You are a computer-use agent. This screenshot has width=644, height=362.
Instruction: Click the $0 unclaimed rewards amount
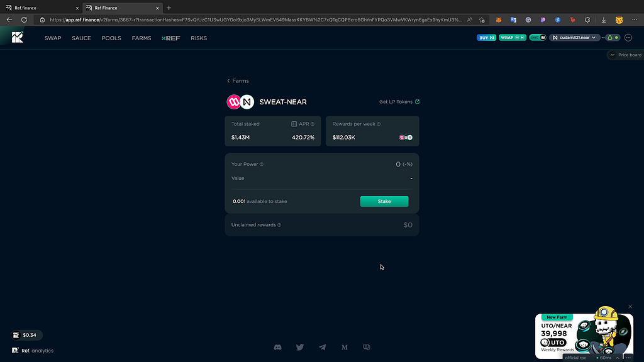pos(408,225)
